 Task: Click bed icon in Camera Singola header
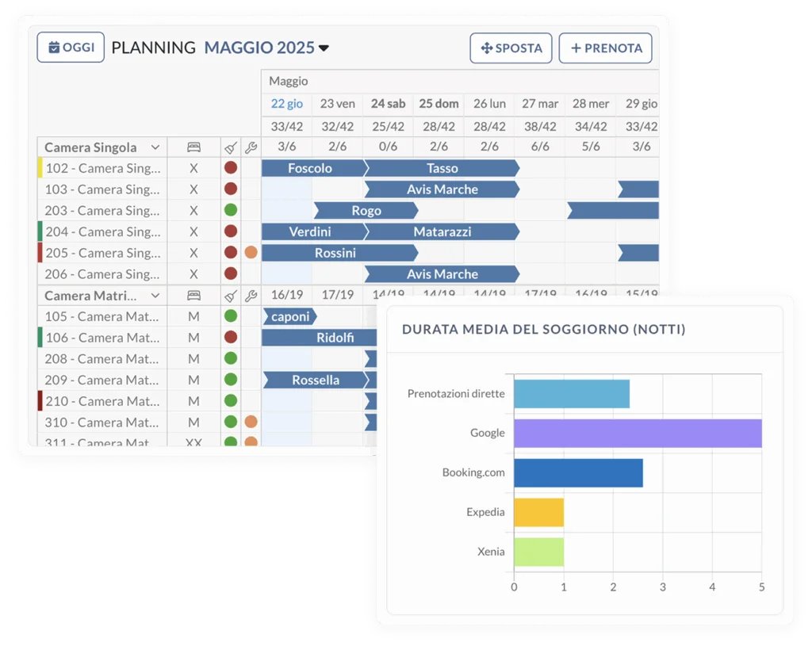193,147
